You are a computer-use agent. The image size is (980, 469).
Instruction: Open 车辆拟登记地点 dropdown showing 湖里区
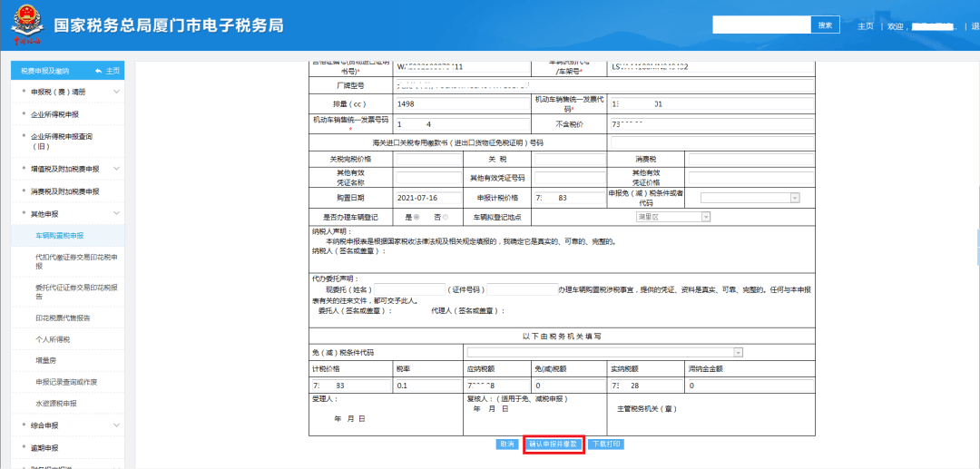[x=671, y=217]
